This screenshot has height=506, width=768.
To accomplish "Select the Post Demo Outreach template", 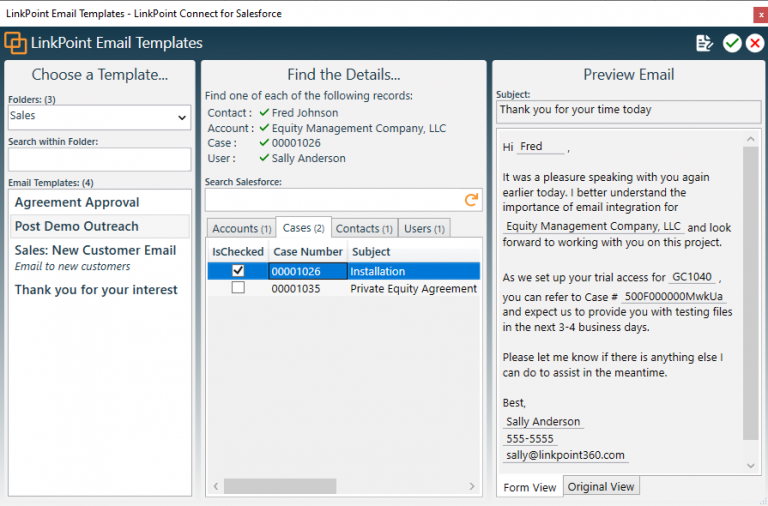I will coord(99,226).
